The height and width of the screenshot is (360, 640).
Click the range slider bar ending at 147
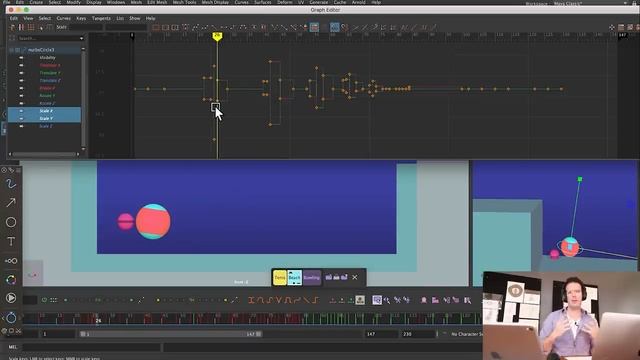point(171,334)
